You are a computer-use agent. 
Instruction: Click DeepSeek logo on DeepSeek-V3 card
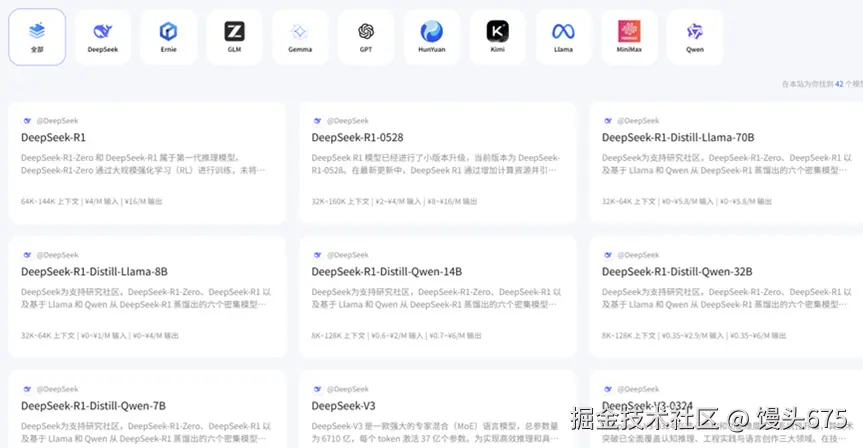(317, 389)
